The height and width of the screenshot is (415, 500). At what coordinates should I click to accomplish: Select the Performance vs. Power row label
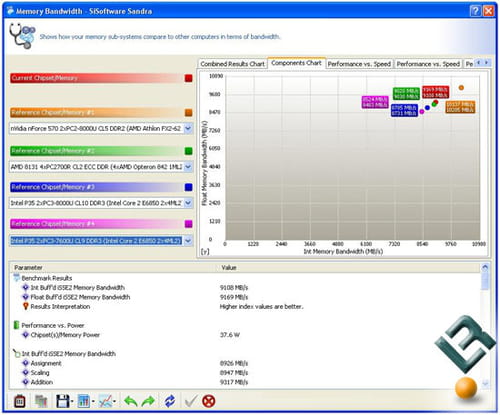[x=53, y=325]
